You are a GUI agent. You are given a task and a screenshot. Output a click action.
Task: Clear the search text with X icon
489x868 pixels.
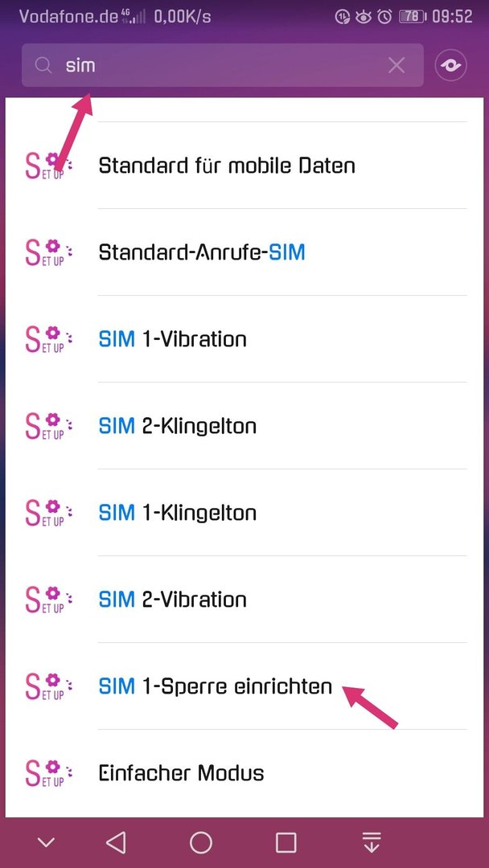[x=397, y=66]
